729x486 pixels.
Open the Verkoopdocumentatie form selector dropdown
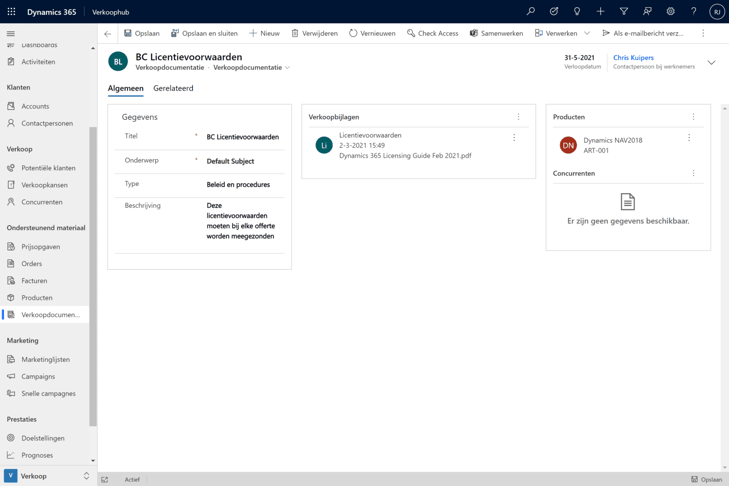(252, 67)
